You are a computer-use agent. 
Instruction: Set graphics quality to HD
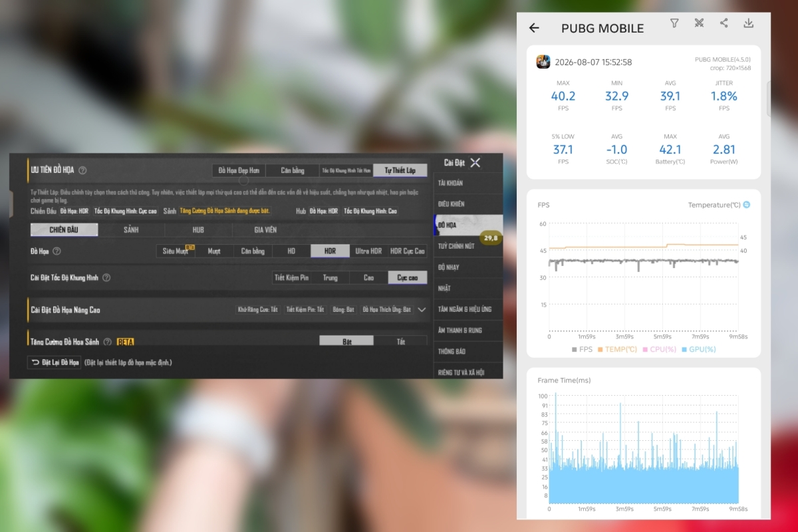point(291,251)
